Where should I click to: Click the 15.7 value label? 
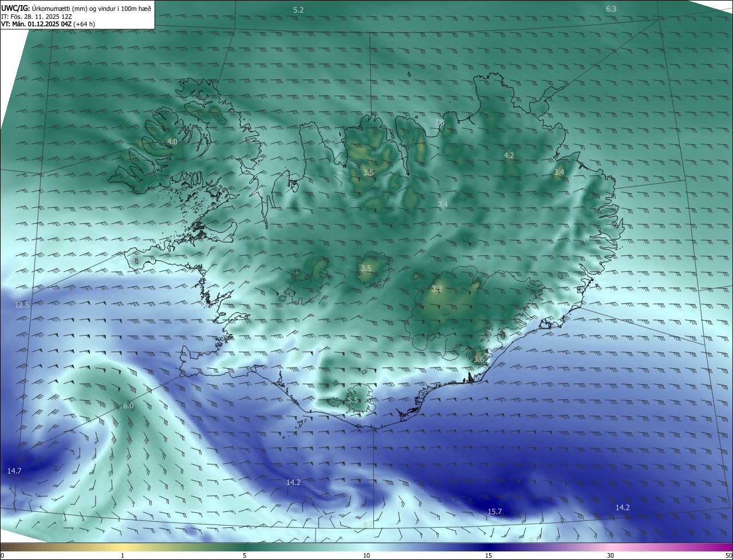494,511
